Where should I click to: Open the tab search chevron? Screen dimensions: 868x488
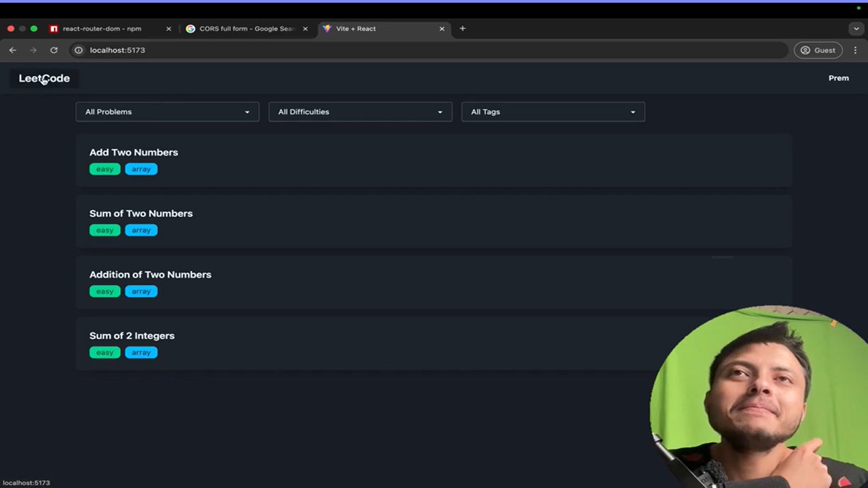click(x=857, y=29)
